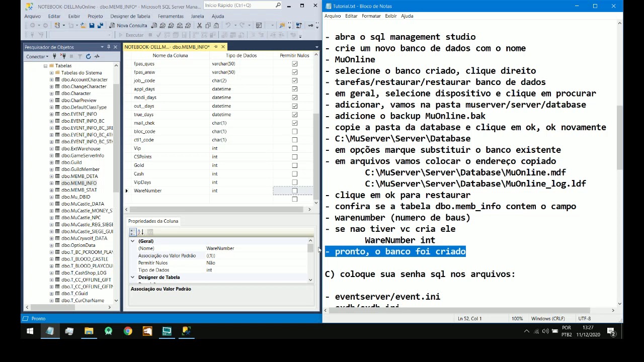Select dbo.MEMB_STAT table in tree
Image resolution: width=644 pixels, height=362 pixels.
pos(78,190)
